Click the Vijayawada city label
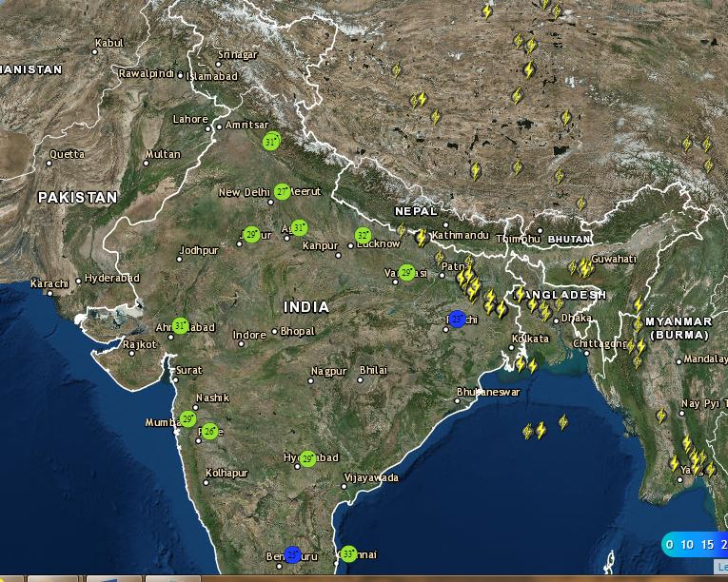This screenshot has width=728, height=582. click(x=371, y=477)
